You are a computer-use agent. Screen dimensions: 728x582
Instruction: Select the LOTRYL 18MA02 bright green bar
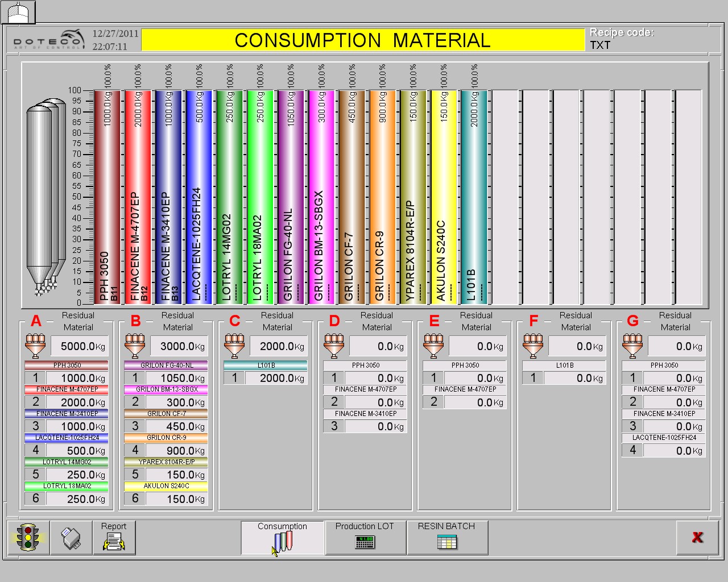[260, 197]
